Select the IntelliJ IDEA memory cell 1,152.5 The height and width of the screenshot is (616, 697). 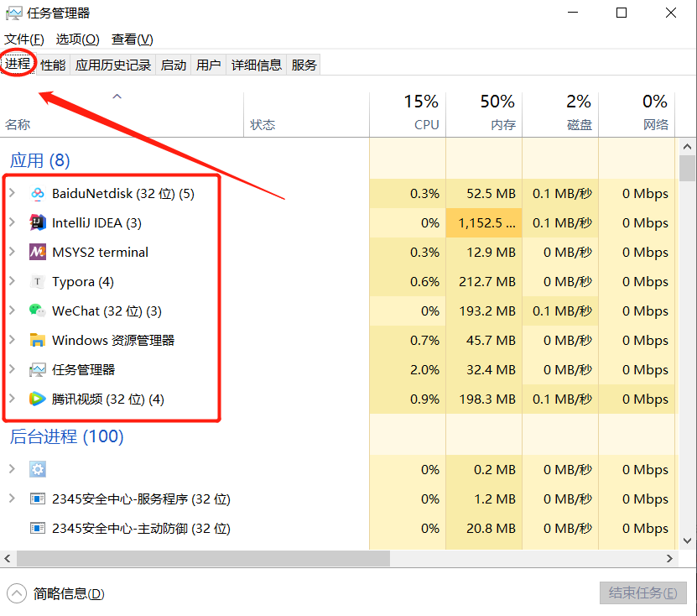coord(484,223)
